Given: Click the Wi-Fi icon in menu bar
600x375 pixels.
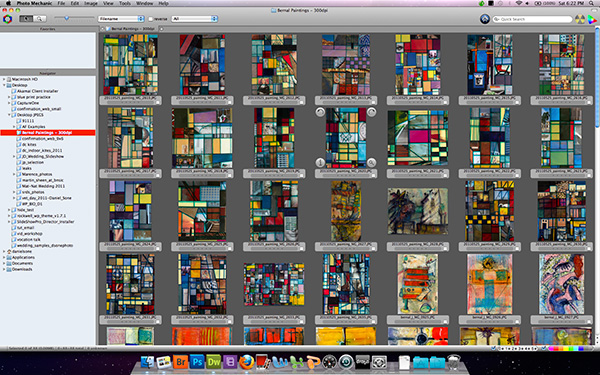Looking at the screenshot, I should click(519, 3).
